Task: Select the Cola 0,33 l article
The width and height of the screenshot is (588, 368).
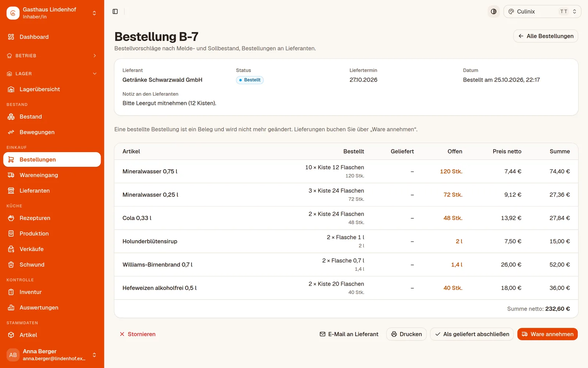Action: pos(137,218)
